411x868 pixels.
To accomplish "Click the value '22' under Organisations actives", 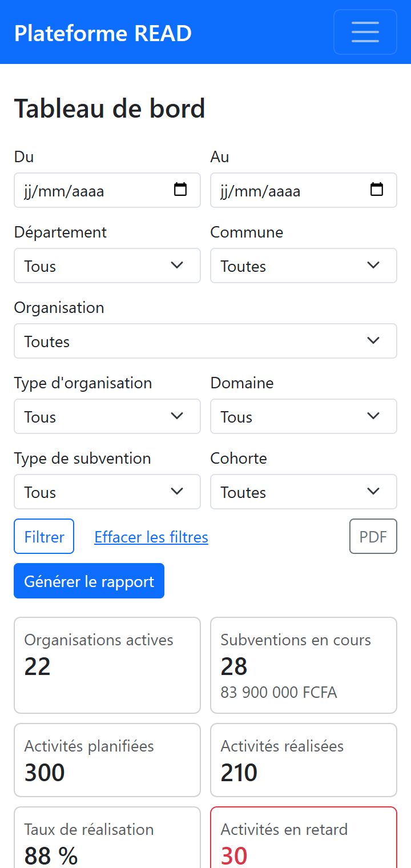I will (38, 666).
